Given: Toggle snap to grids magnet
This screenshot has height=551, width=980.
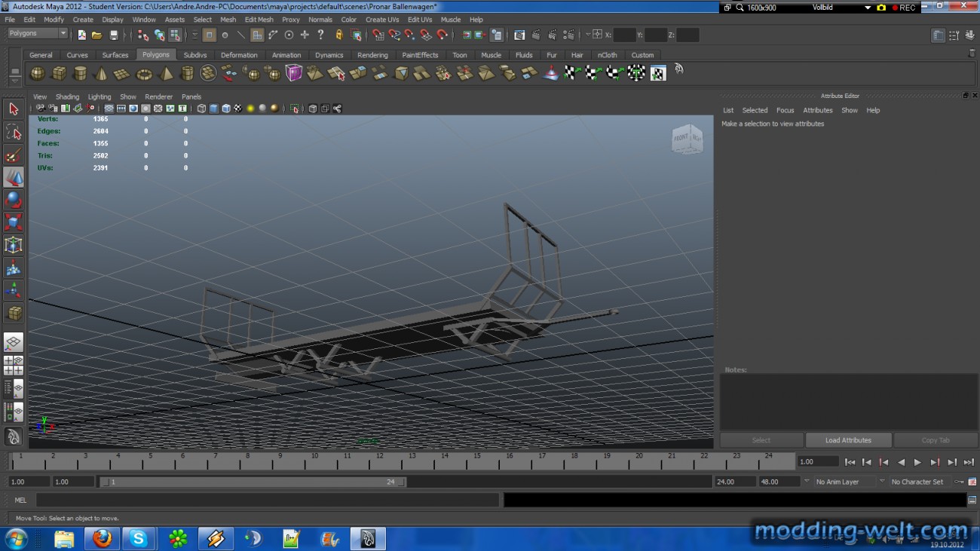Looking at the screenshot, I should click(377, 35).
